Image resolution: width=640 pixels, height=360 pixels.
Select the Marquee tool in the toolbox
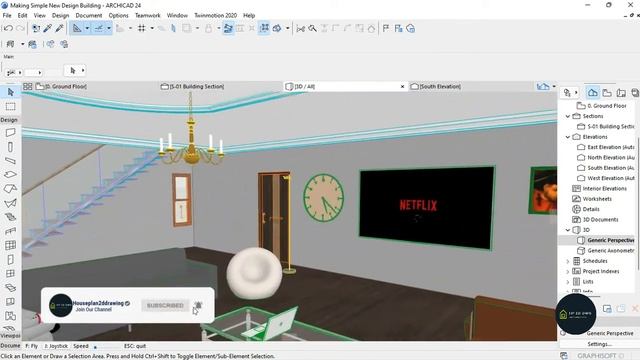pos(11,107)
